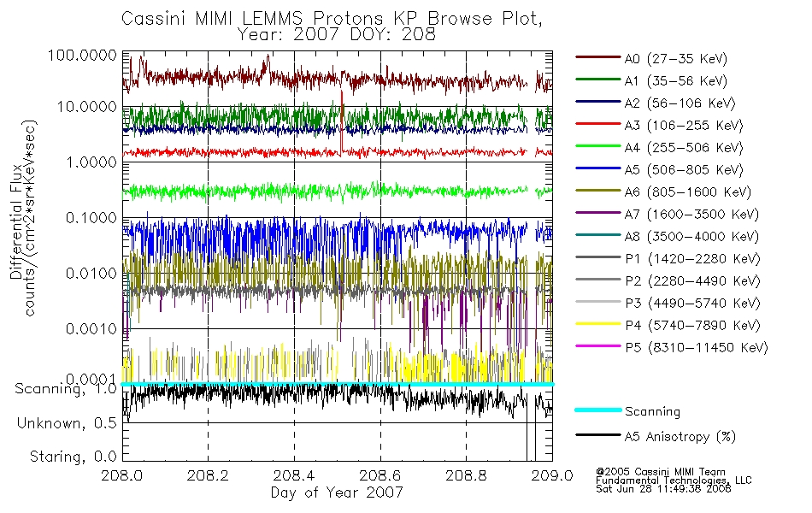Click the cyan Scanning legend line
The image size is (812, 513).
(x=597, y=410)
